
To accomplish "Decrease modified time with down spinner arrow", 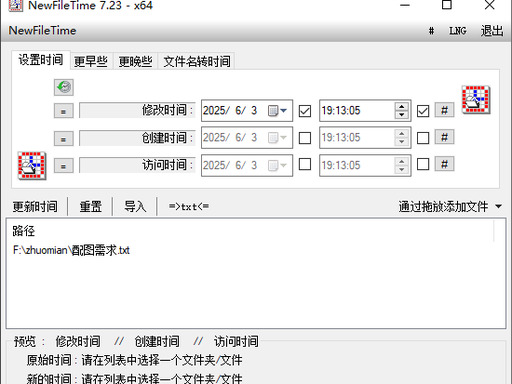I will (x=402, y=115).
